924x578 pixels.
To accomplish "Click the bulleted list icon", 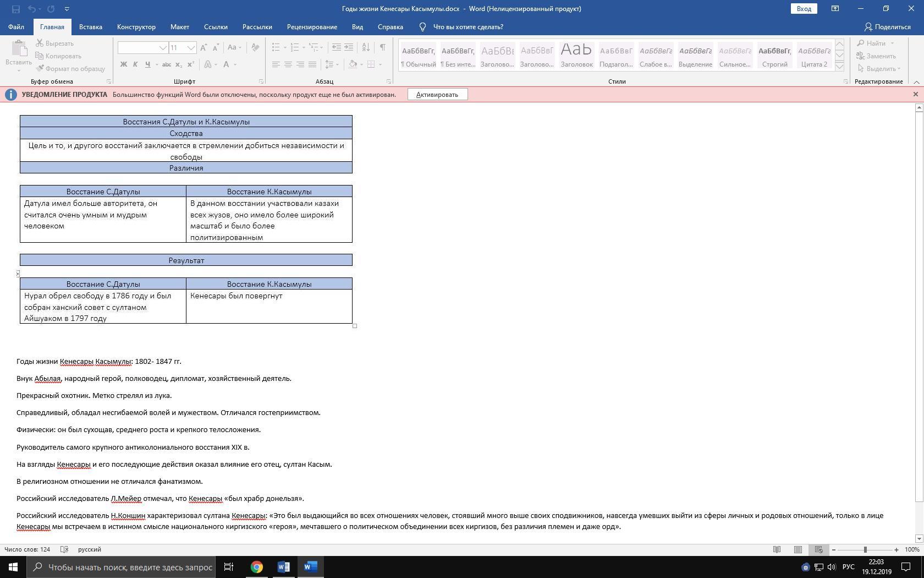I will pyautogui.click(x=276, y=47).
